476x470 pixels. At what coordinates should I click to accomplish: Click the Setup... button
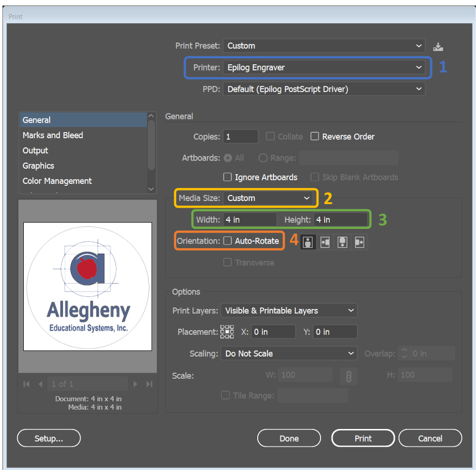(x=49, y=439)
